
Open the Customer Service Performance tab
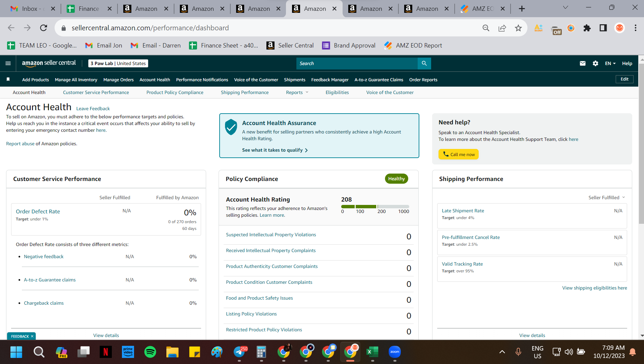[96, 92]
